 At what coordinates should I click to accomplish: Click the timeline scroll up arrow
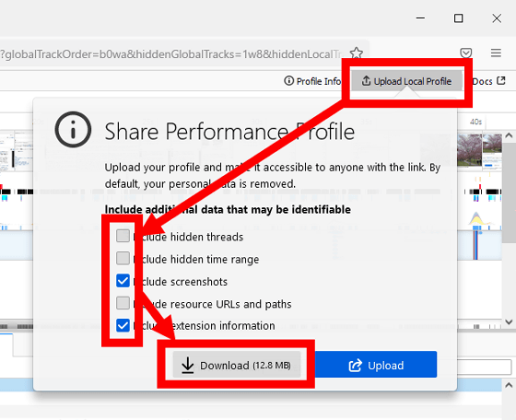[x=509, y=135]
